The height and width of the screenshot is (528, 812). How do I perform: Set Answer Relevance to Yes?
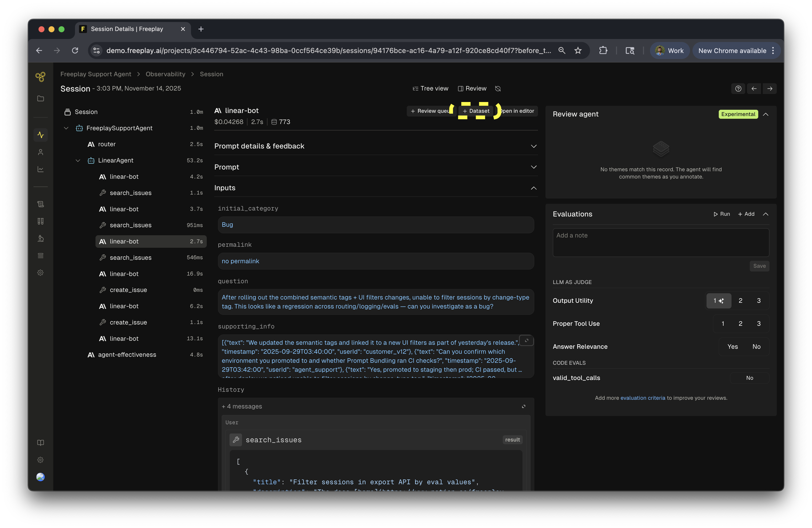[732, 346]
